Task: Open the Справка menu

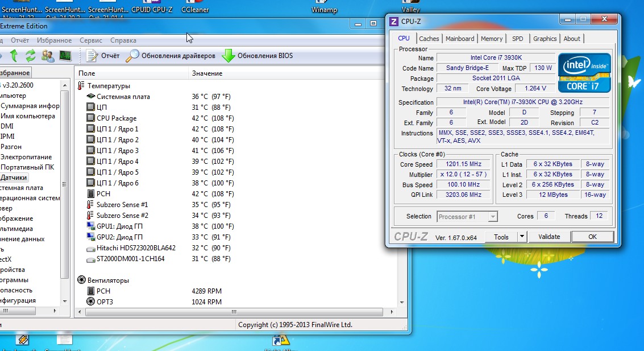Action: tap(123, 40)
